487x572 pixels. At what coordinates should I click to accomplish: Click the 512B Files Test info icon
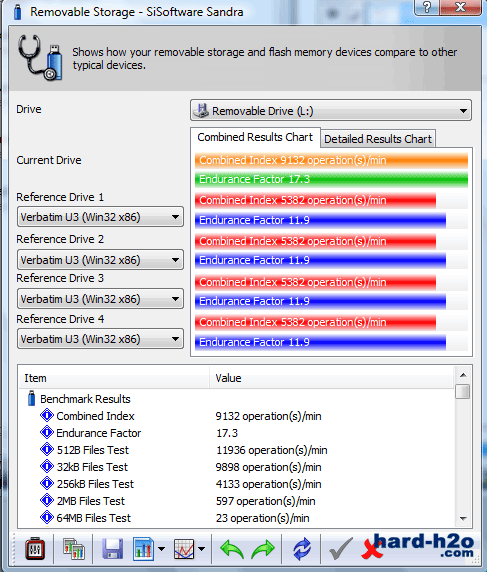pyautogui.click(x=47, y=449)
